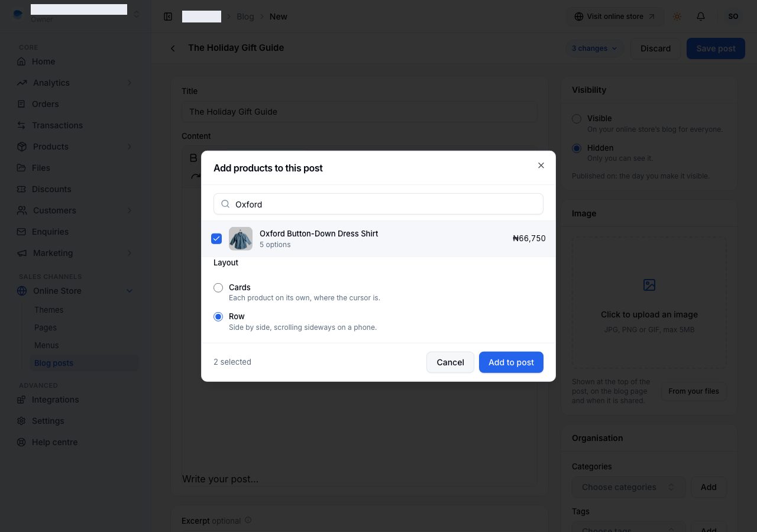The height and width of the screenshot is (532, 757).
Task: Click the product search field
Action: 378,204
